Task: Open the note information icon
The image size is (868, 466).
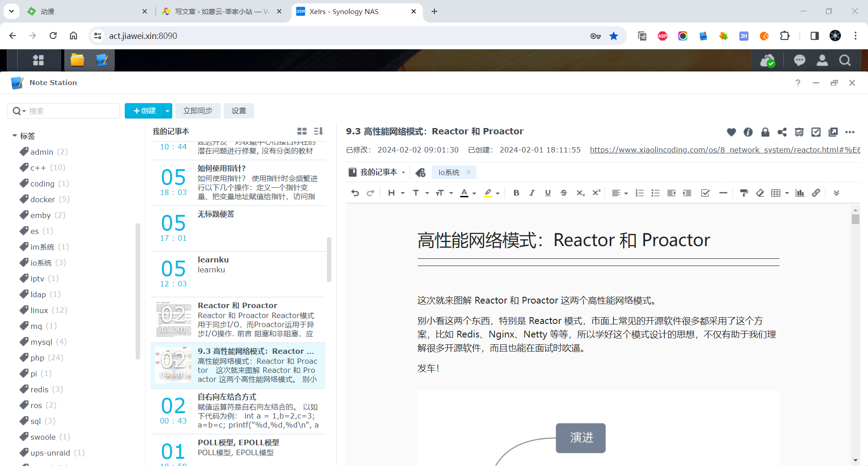Action: [x=748, y=132]
